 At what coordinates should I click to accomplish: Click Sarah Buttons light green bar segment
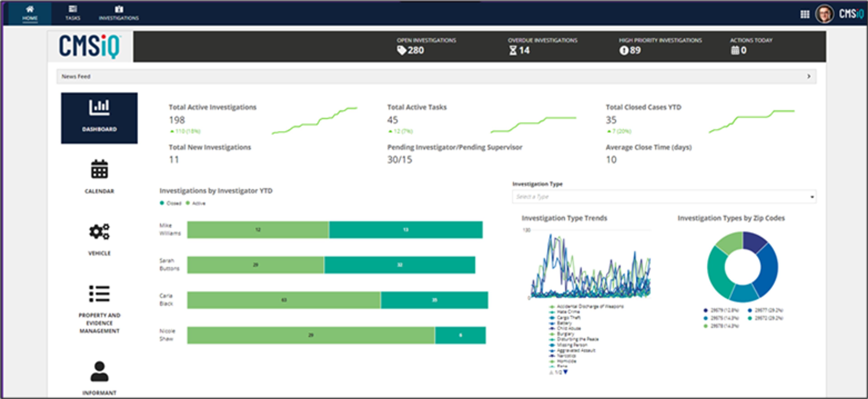255,265
